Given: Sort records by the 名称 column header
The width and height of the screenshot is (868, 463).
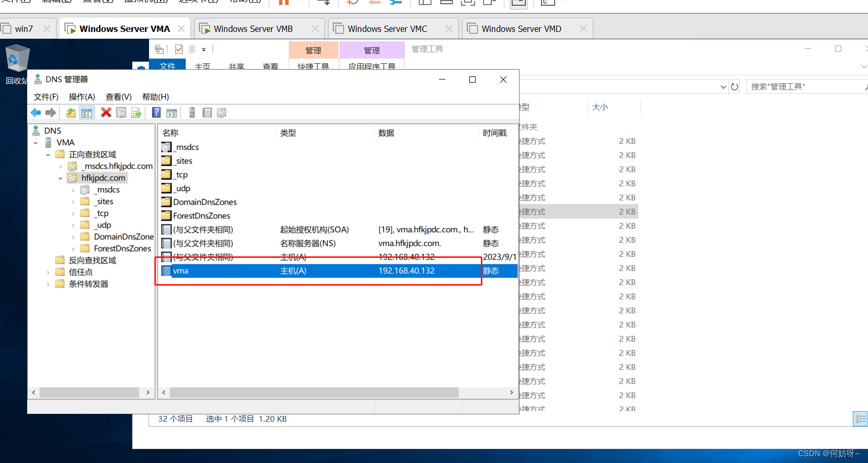Looking at the screenshot, I should coord(217,133).
